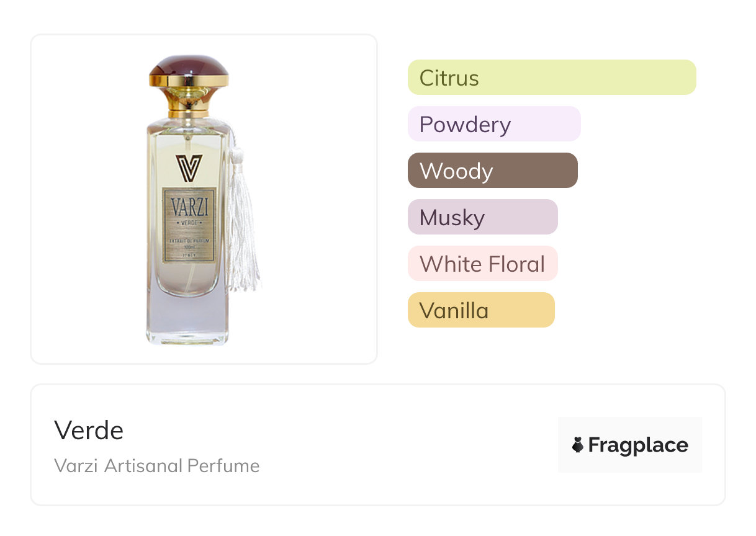Open the Verde perfume title

point(89,430)
